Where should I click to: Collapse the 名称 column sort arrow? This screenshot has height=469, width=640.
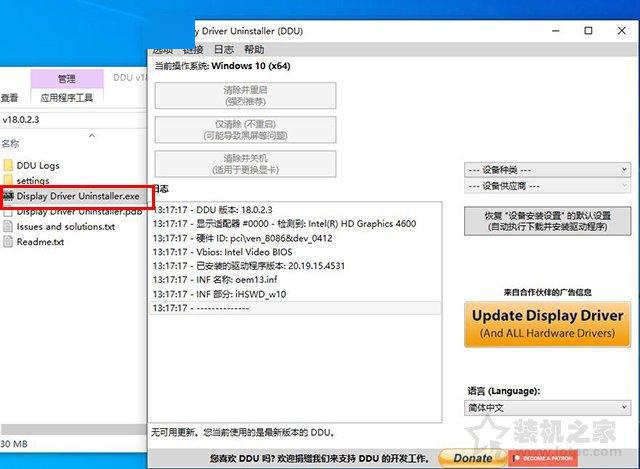pyautogui.click(x=92, y=136)
